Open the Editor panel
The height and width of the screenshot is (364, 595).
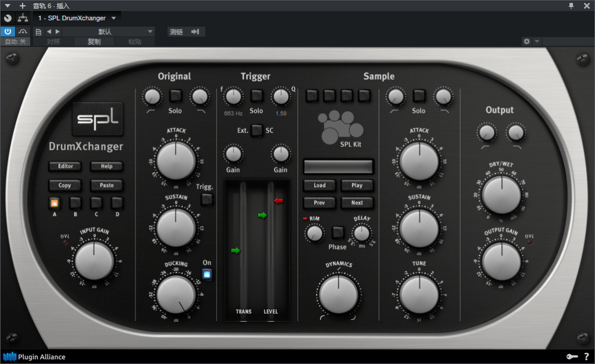pos(65,166)
